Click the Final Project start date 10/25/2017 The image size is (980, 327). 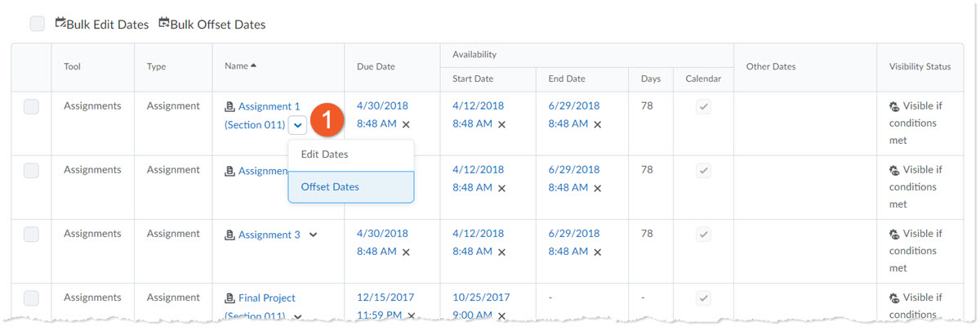click(x=481, y=298)
